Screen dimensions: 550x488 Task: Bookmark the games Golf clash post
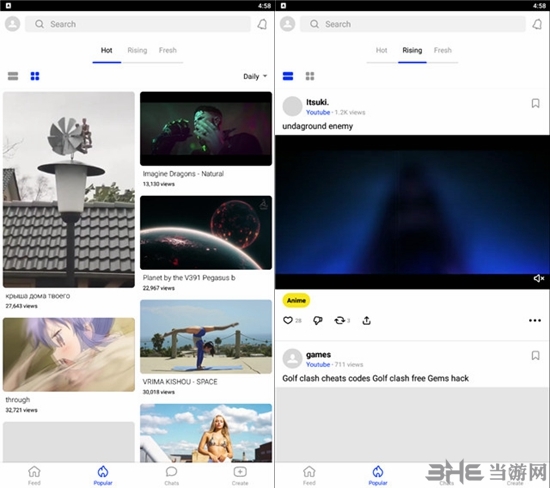(535, 355)
